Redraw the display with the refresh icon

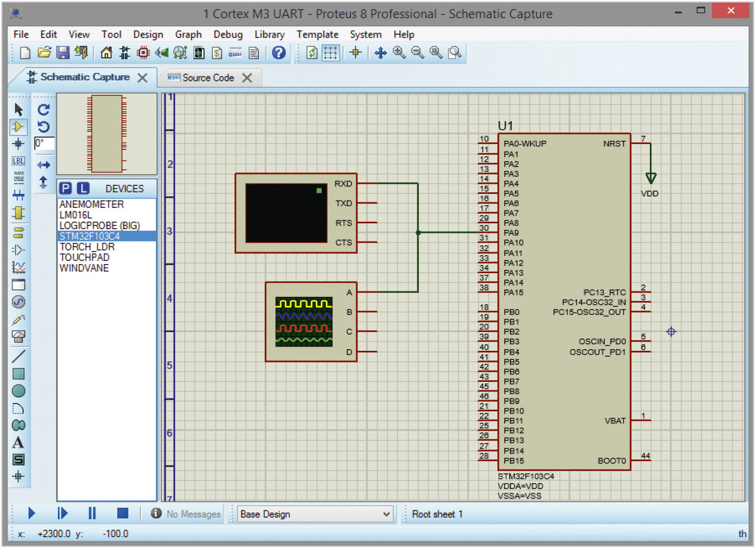(312, 52)
